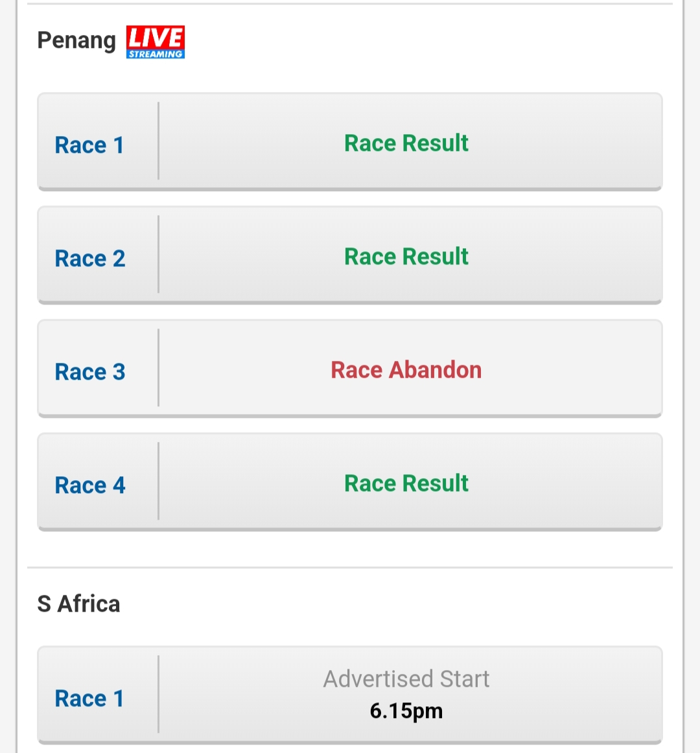This screenshot has height=753, width=700.
Task: Click the S Africa venue heading
Action: [x=79, y=604]
